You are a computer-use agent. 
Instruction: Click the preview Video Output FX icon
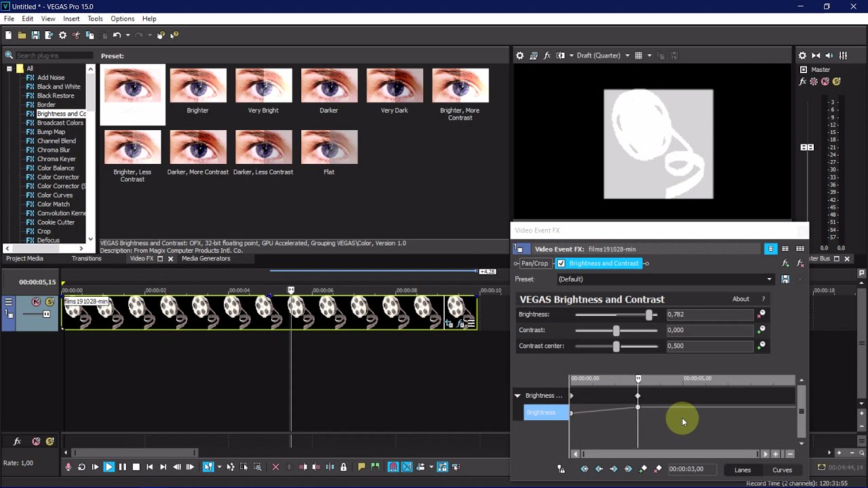[547, 56]
